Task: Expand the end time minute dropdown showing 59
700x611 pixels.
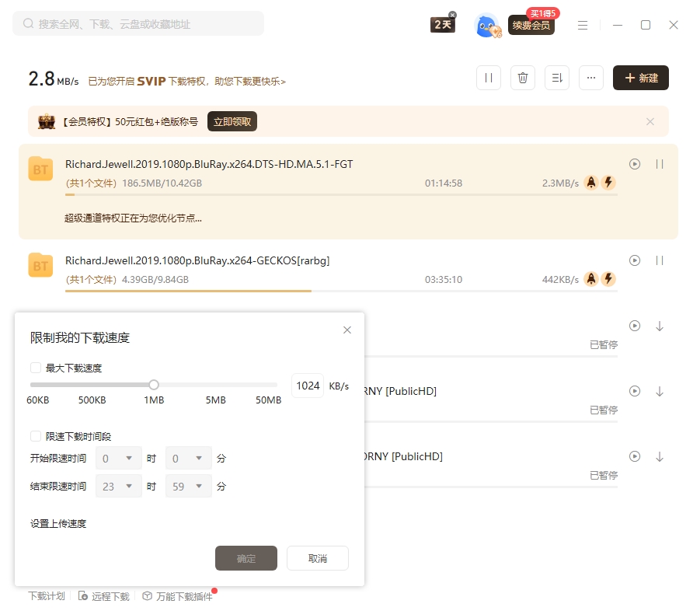Action: [189, 487]
